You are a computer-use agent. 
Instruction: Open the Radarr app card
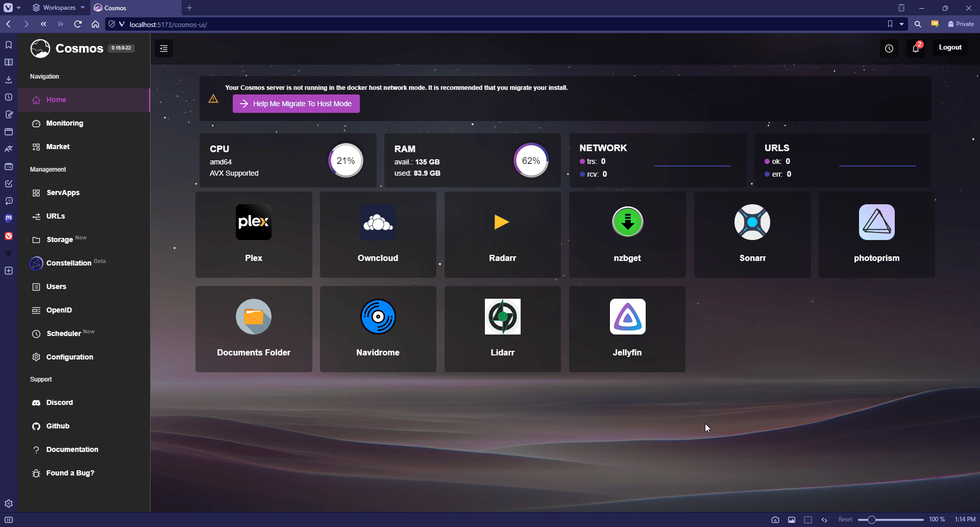point(503,234)
